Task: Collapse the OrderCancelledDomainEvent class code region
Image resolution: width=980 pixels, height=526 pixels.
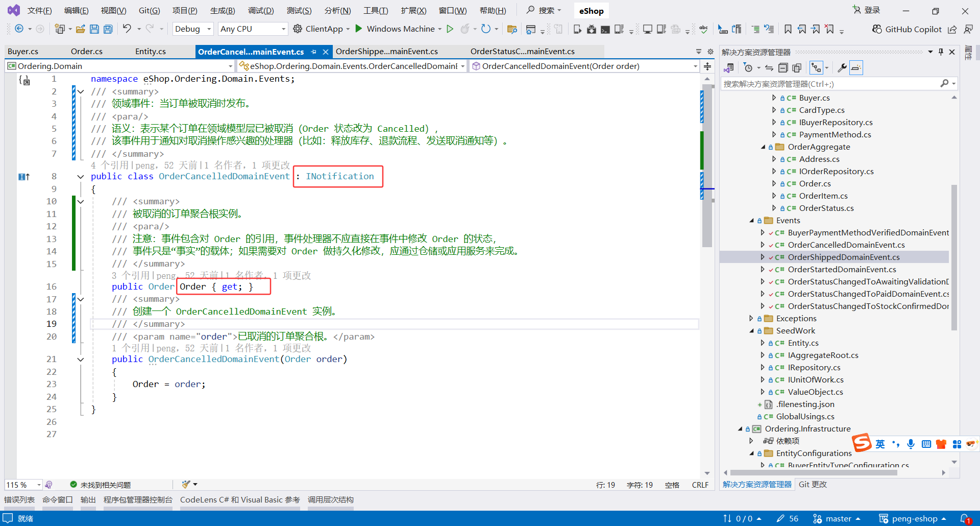Action: (81, 177)
